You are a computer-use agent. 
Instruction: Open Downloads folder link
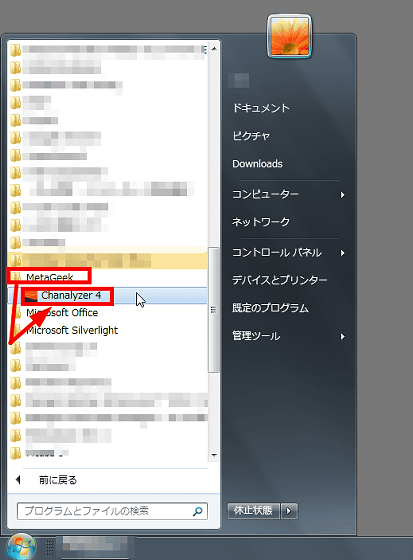coord(257,164)
